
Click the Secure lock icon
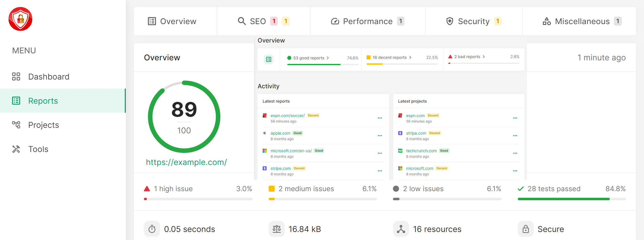526,229
